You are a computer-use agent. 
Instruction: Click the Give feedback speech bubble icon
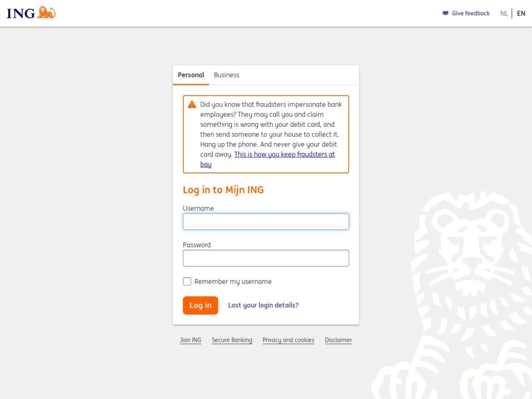445,13
